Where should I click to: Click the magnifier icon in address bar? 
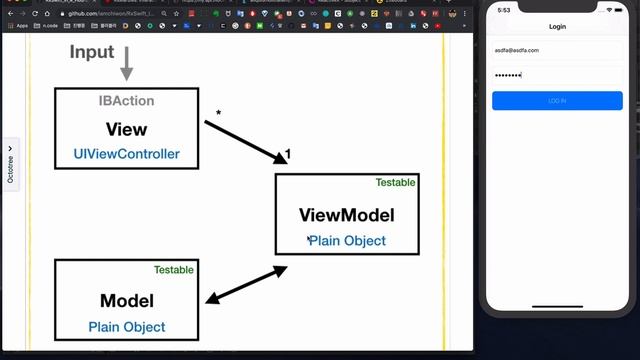[164, 13]
